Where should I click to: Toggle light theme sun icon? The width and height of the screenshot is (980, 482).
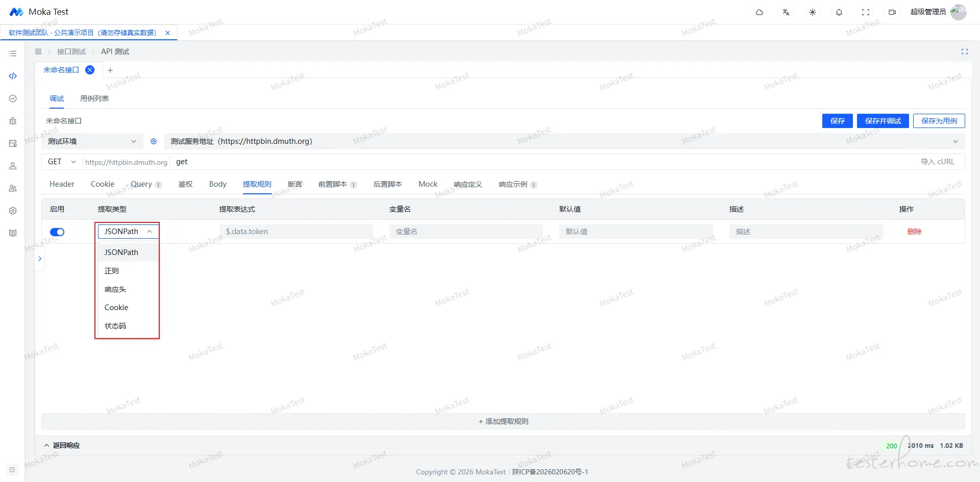pos(813,12)
